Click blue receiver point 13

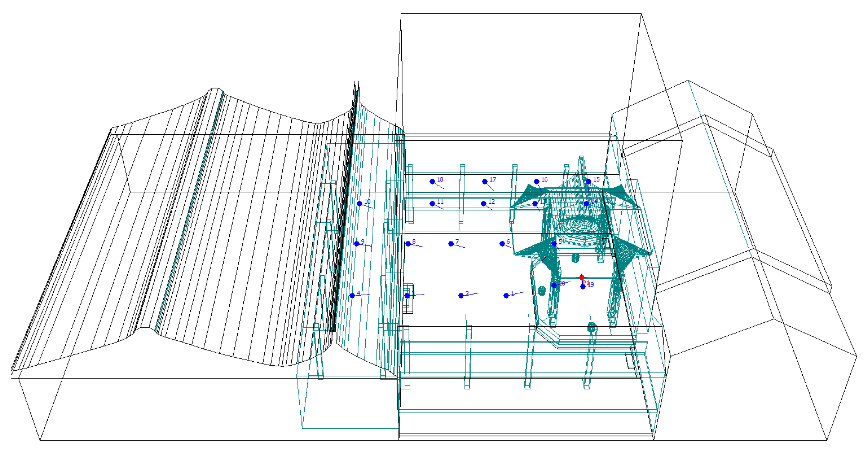click(535, 203)
